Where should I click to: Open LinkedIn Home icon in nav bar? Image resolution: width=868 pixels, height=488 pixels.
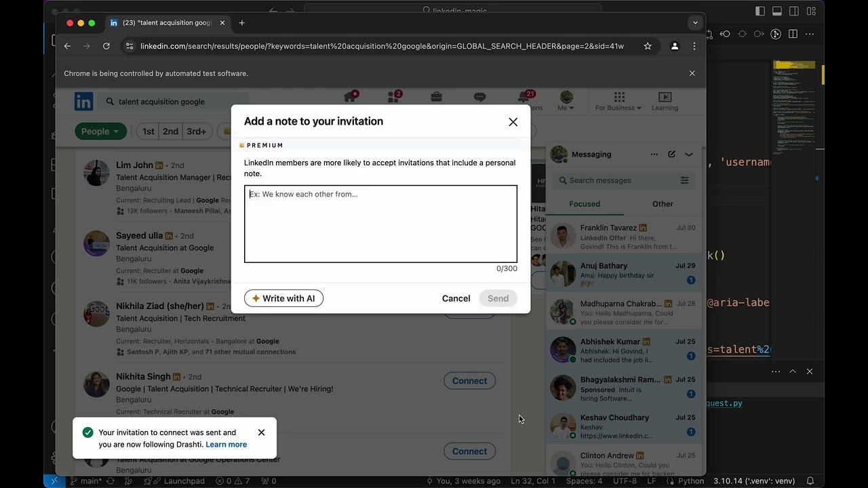(x=350, y=98)
